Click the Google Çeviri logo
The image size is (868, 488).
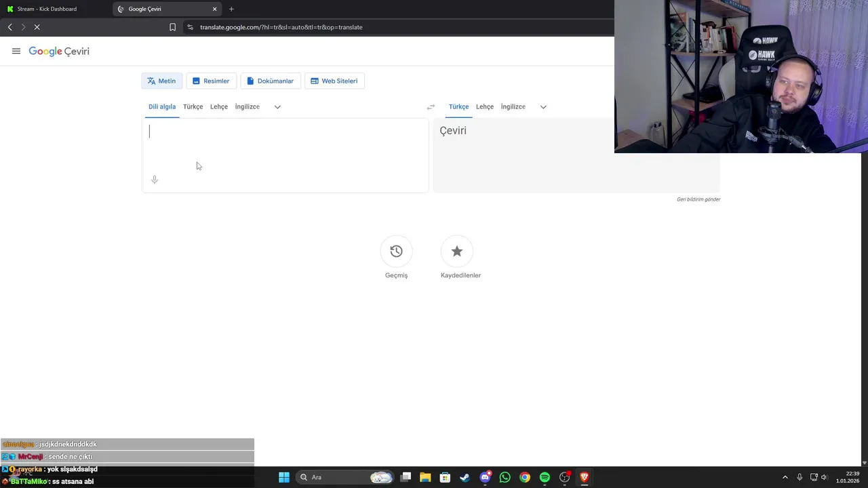pos(59,52)
